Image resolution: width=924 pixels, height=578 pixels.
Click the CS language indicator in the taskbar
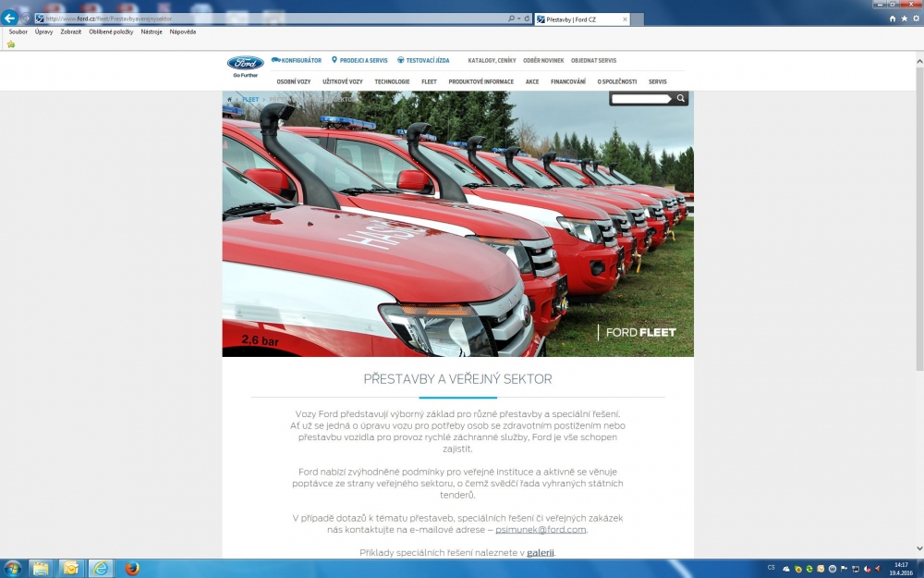click(772, 568)
